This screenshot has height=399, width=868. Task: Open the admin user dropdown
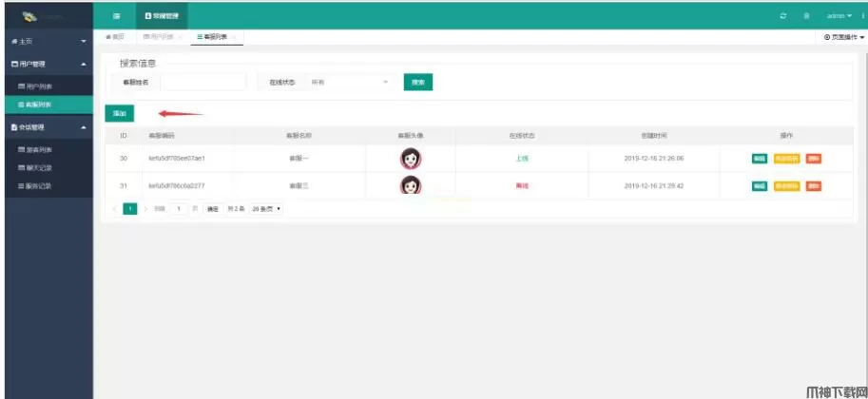pyautogui.click(x=839, y=16)
